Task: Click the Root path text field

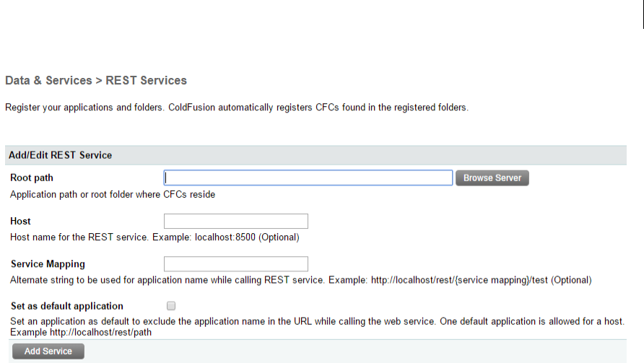Action: point(308,178)
